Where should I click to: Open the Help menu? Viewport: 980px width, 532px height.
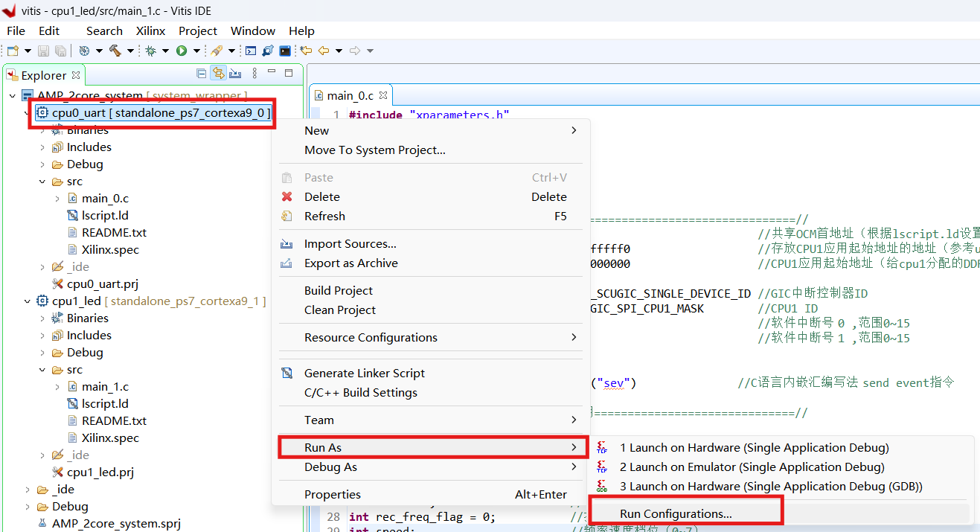tap(301, 31)
